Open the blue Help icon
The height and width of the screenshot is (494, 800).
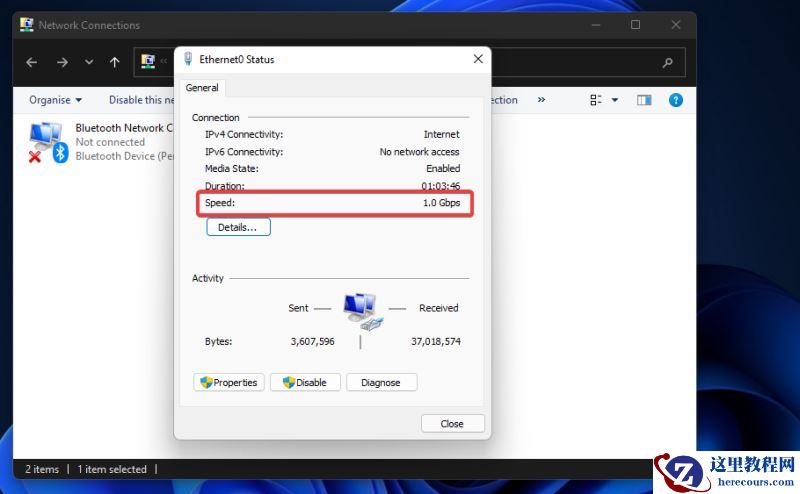point(676,100)
